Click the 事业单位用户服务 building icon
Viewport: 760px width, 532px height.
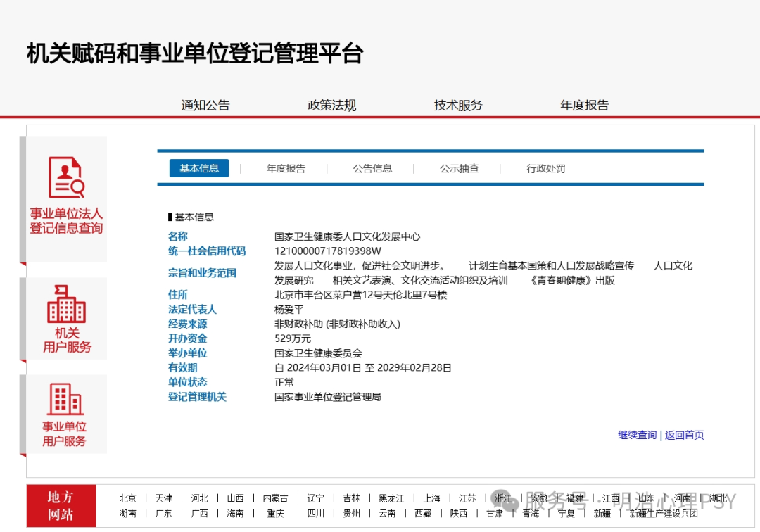point(65,399)
